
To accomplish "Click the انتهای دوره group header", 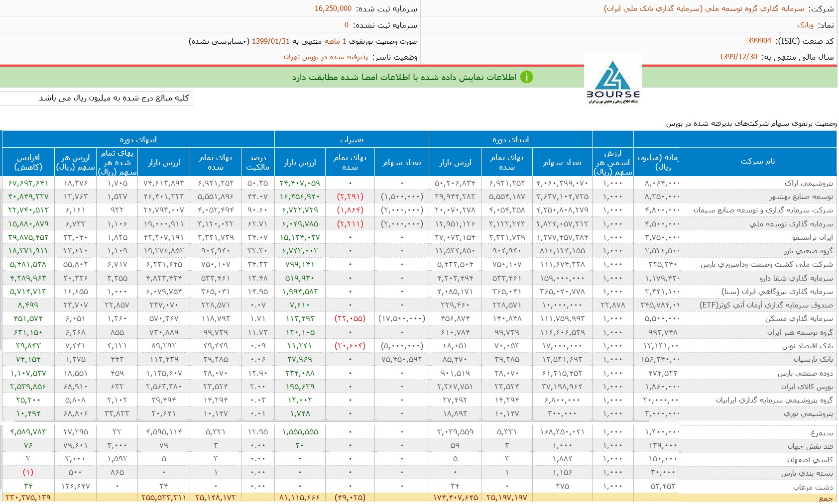I will tap(138, 140).
